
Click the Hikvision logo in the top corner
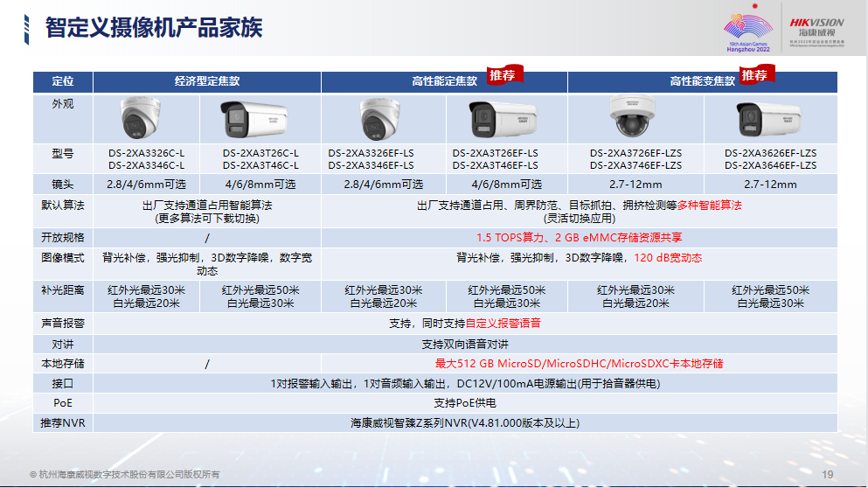point(816,26)
